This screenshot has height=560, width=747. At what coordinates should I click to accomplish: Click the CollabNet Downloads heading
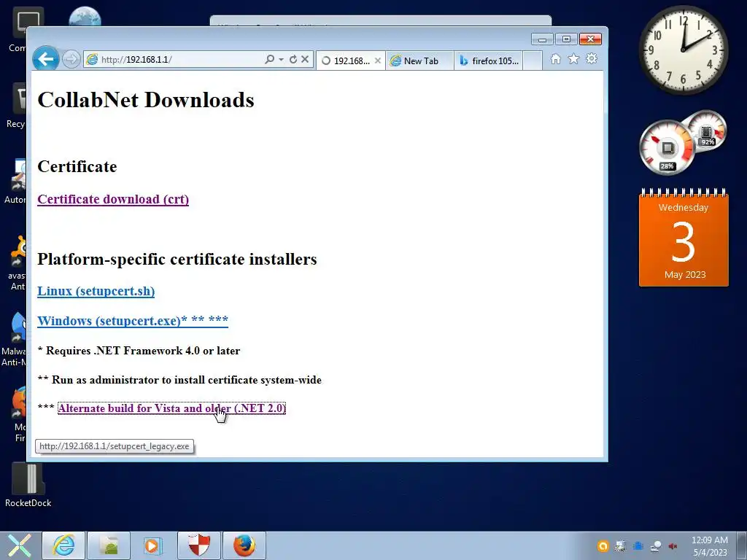[146, 100]
